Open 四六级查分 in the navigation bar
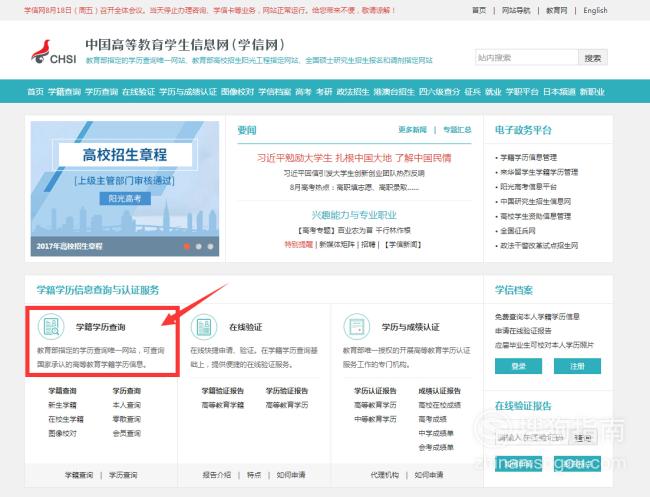 [439, 92]
